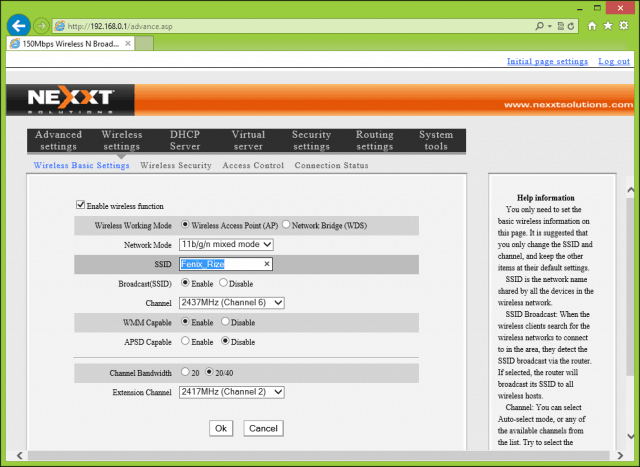Click the 'Help information' heading text
The image size is (640, 467).
click(x=546, y=198)
